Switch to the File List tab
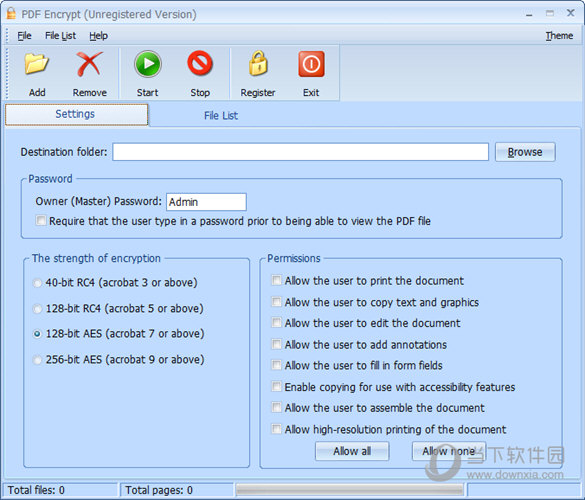 coord(221,116)
